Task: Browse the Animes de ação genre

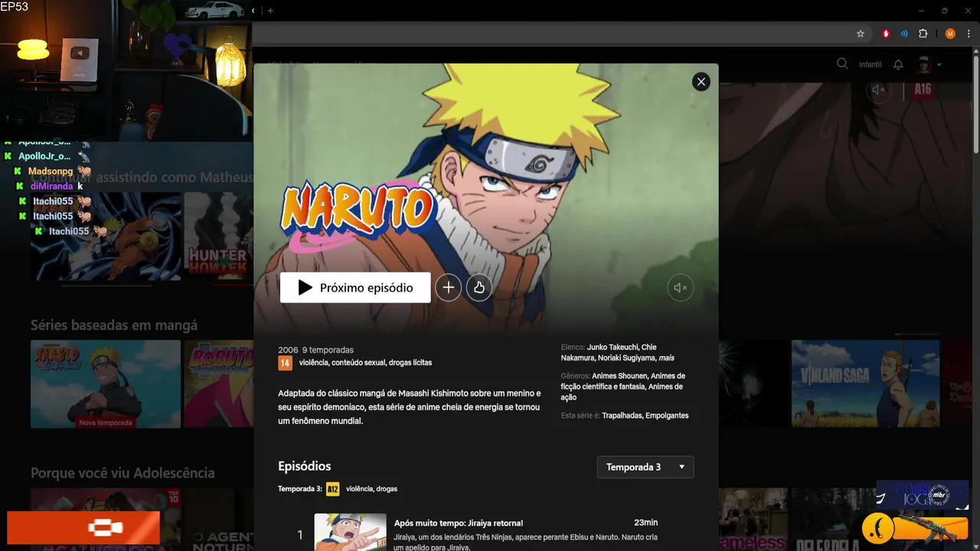Action: (x=623, y=393)
